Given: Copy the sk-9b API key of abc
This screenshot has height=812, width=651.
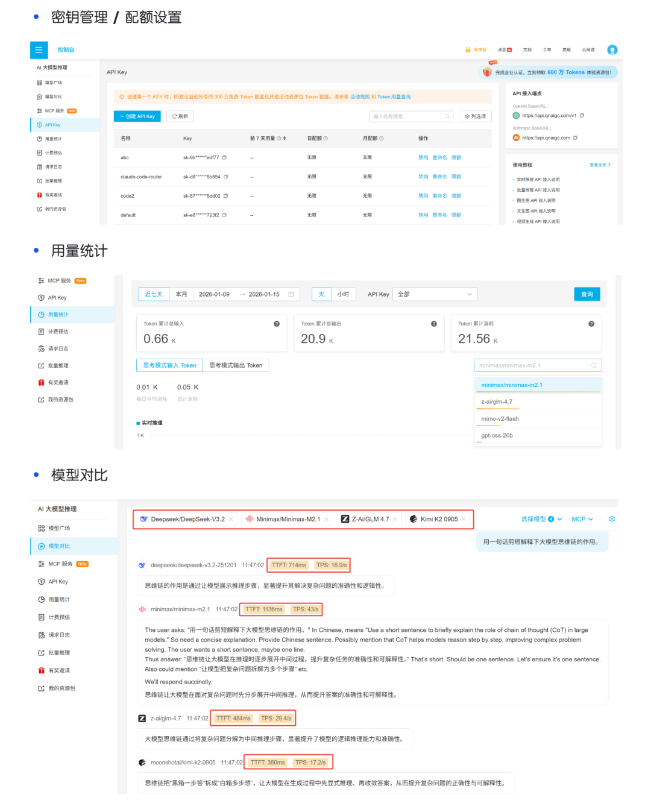Looking at the screenshot, I should pyautogui.click(x=224, y=157).
